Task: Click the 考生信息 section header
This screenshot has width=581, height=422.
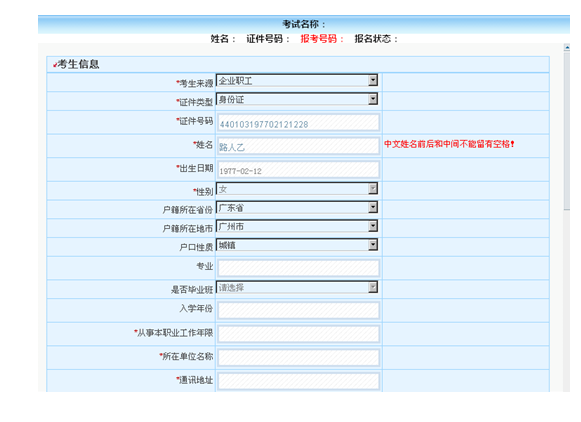Action: 298,64
